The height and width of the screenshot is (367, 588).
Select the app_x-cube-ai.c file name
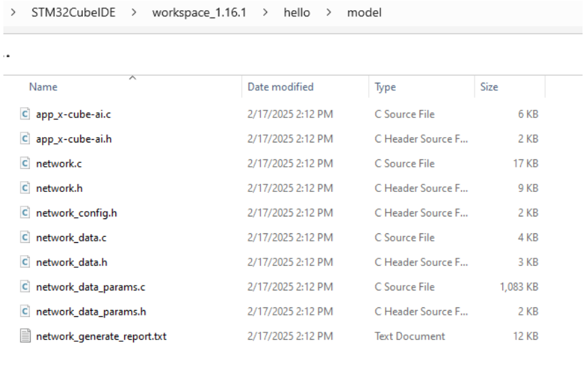tap(73, 115)
